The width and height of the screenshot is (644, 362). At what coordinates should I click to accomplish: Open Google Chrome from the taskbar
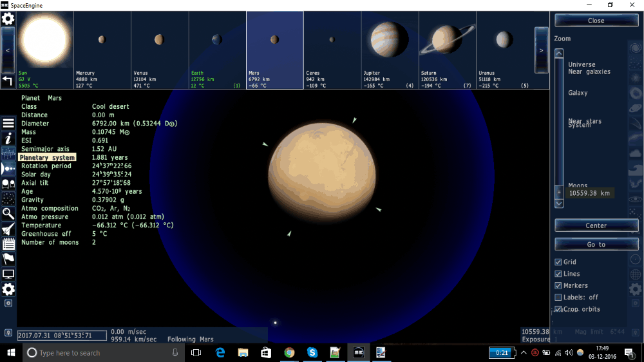(x=289, y=352)
